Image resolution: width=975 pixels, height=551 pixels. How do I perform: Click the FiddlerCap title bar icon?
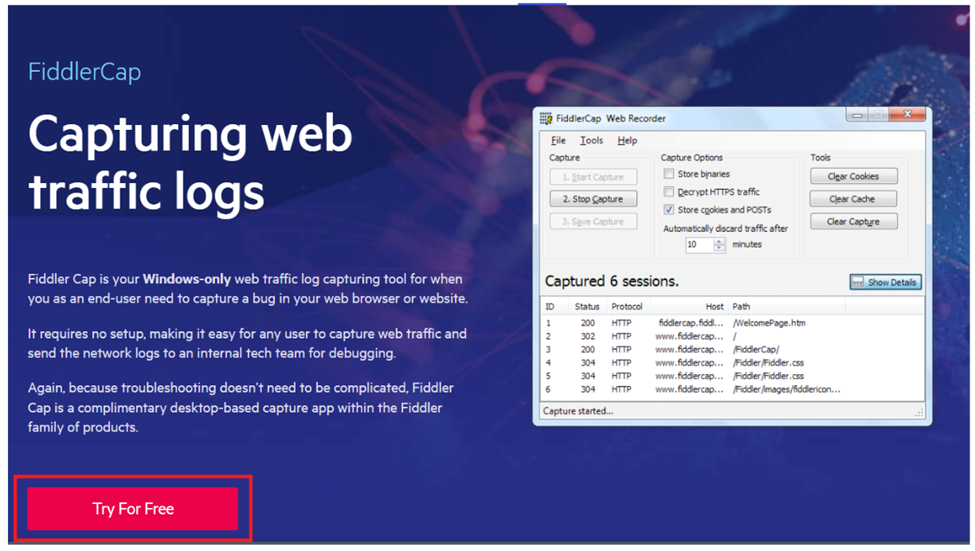pyautogui.click(x=545, y=118)
